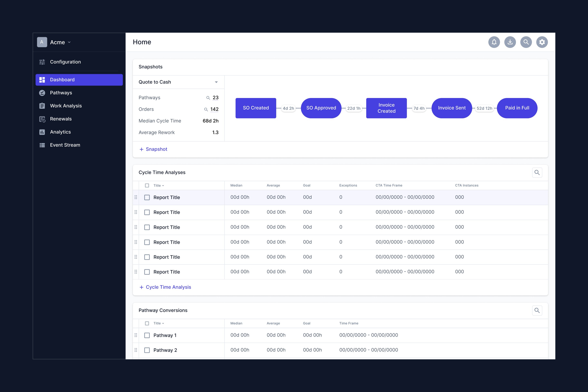588x392 pixels.
Task: Open search in Cycle Time Analyses
Action: point(537,173)
